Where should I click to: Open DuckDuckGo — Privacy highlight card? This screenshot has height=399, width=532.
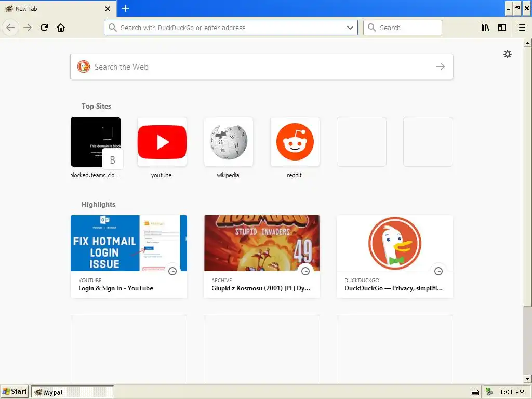(x=395, y=257)
